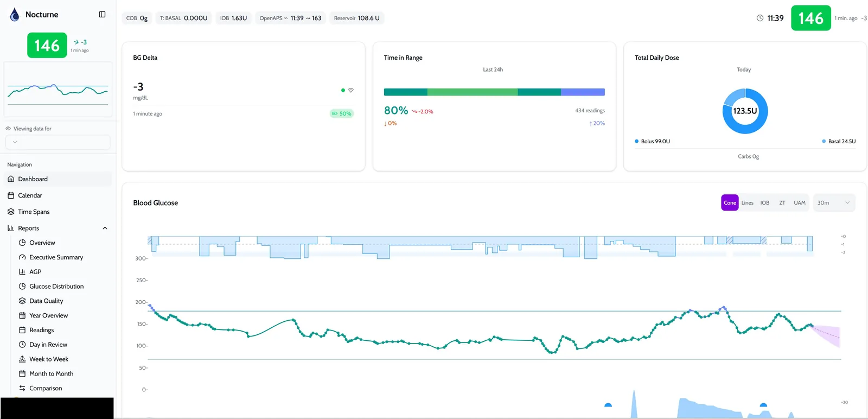The image size is (868, 419).
Task: Click the Time in Range colored bar
Action: (x=494, y=92)
